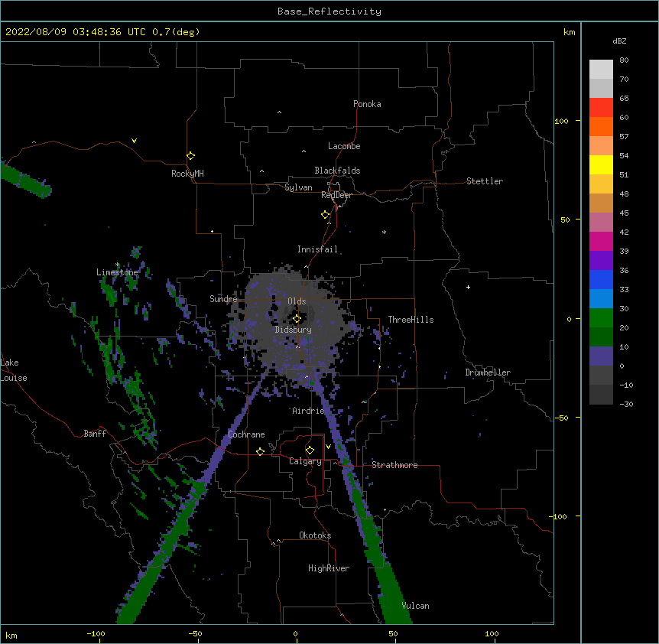Pick the red 65–60 dBZ legend swatch
The width and height of the screenshot is (659, 644).
(601, 107)
